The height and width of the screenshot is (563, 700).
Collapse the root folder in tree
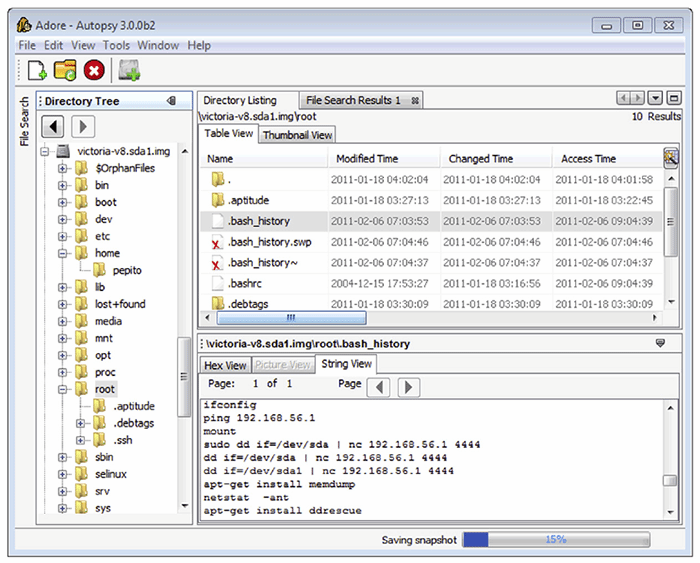click(63, 389)
